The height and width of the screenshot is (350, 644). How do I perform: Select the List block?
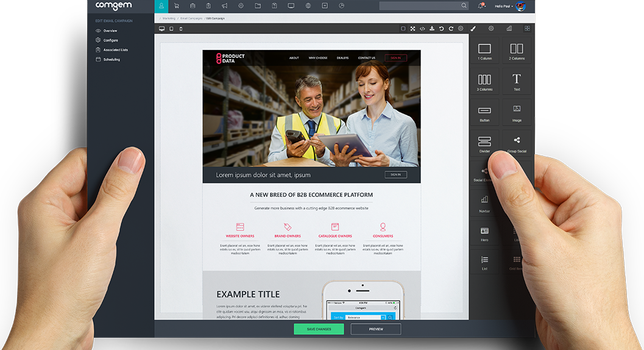[x=484, y=262]
